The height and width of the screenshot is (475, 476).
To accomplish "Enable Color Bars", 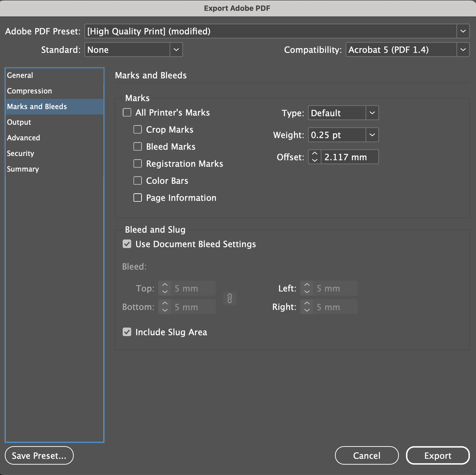I will click(x=137, y=180).
